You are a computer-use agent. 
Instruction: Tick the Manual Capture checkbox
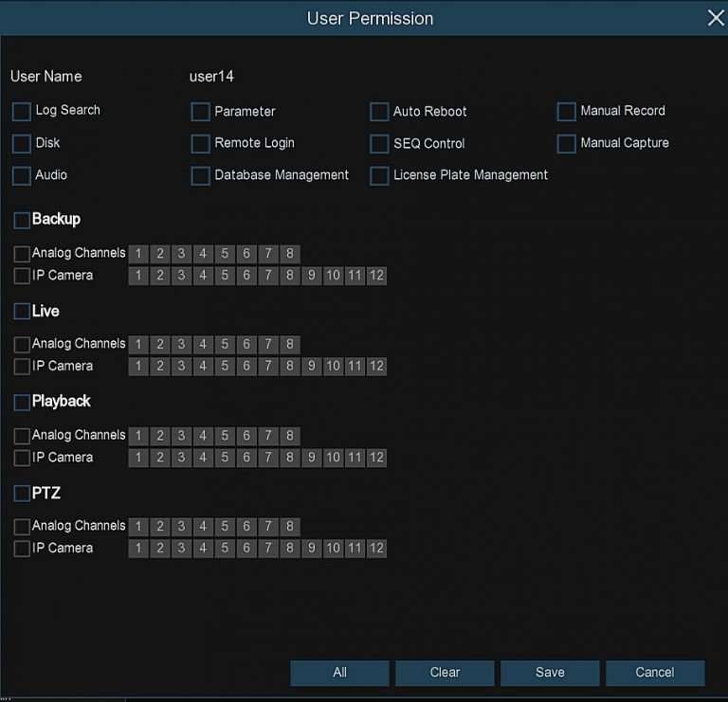click(x=567, y=144)
